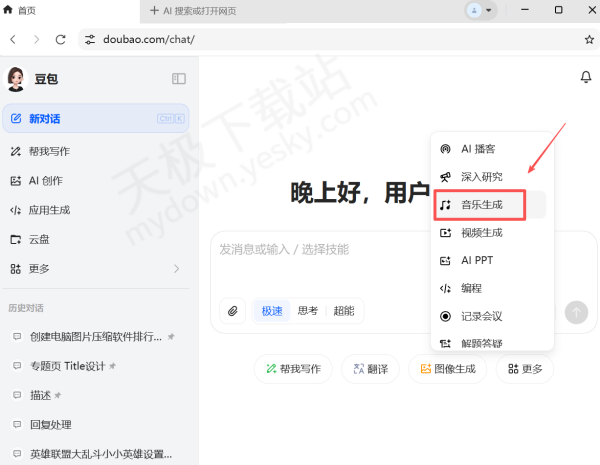
Task: Select 极速 mode
Action: 271,311
